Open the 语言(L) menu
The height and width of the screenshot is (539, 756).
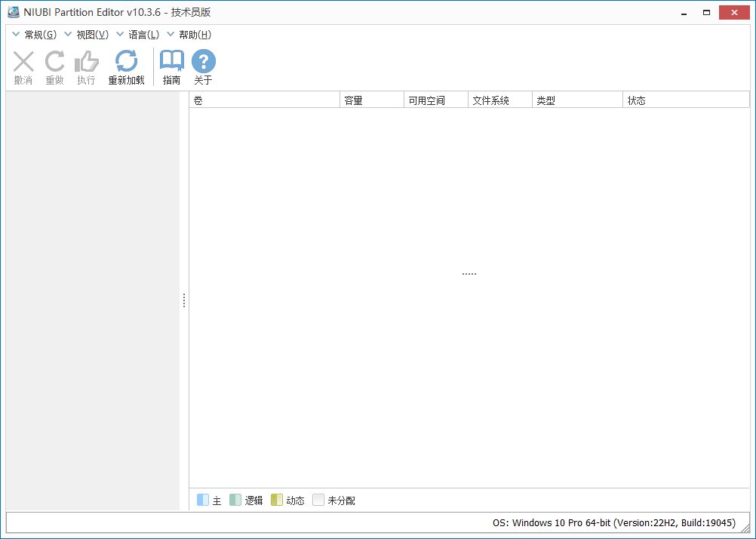143,35
